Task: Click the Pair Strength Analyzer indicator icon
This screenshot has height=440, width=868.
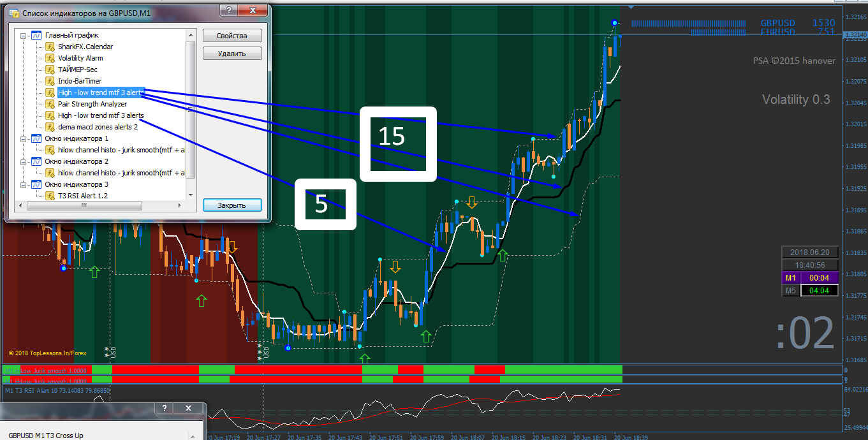Action: tap(50, 104)
